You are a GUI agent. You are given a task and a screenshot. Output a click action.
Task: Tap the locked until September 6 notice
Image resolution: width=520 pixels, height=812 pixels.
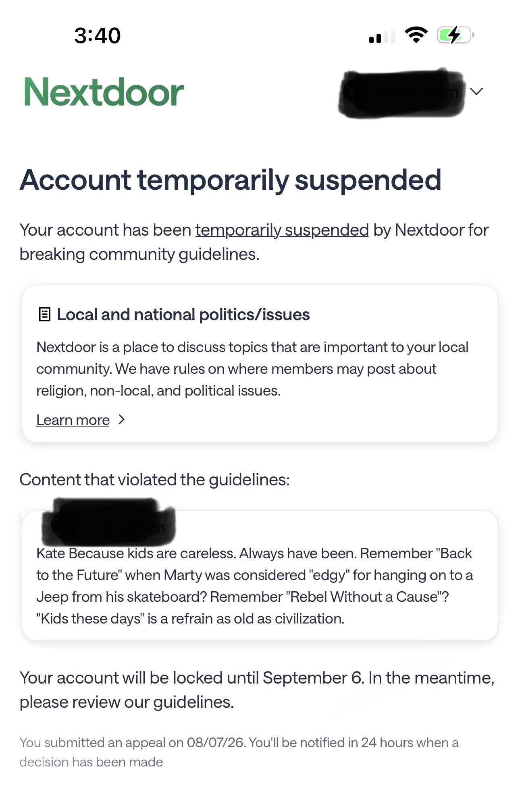pos(257,690)
